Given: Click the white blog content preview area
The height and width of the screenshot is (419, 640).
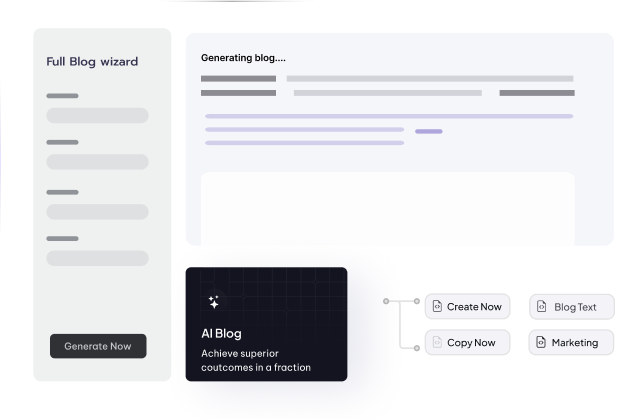Looking at the screenshot, I should (388, 208).
